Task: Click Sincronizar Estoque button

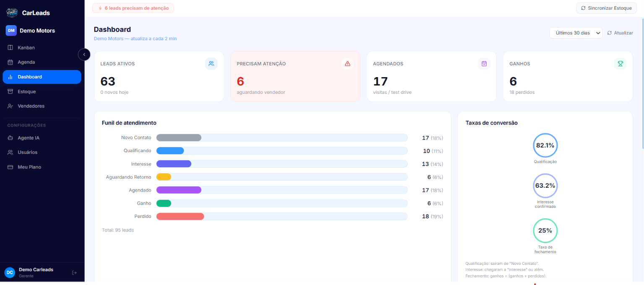Action: click(606, 8)
